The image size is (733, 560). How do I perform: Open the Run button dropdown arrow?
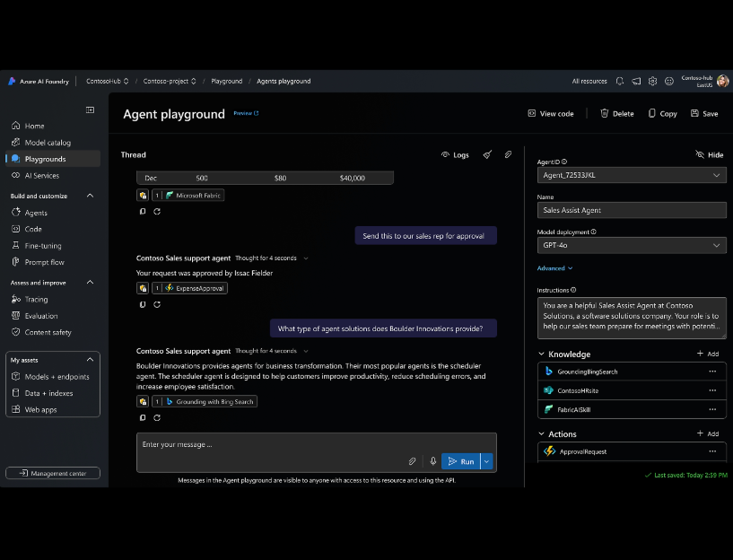click(x=486, y=461)
